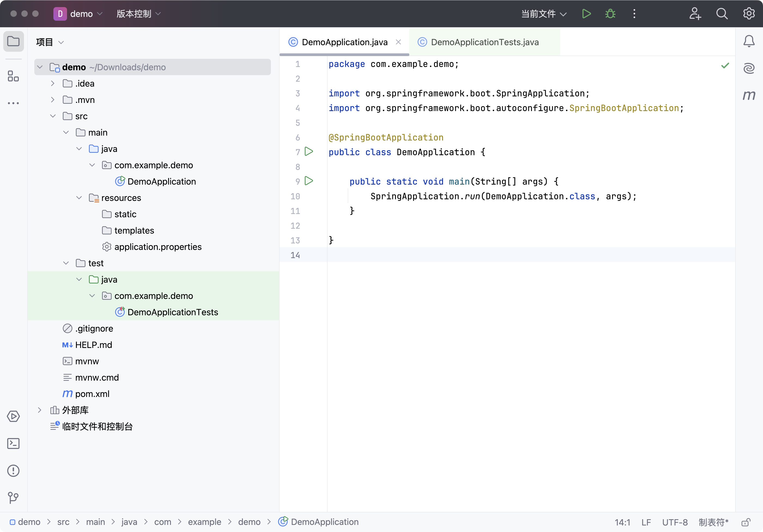763x532 pixels.
Task: Click src in the breadcrumb bar
Action: [x=63, y=522]
